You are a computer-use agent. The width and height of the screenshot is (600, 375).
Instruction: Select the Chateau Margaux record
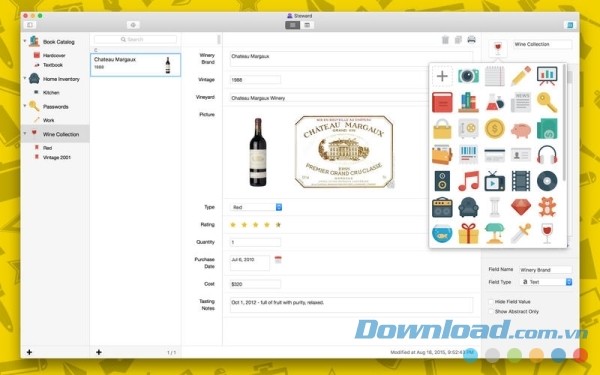coord(135,65)
